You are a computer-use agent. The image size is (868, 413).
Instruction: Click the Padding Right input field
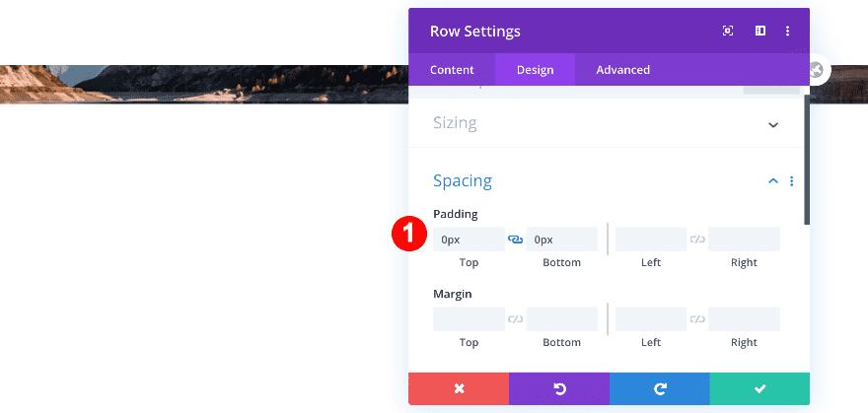coord(744,240)
